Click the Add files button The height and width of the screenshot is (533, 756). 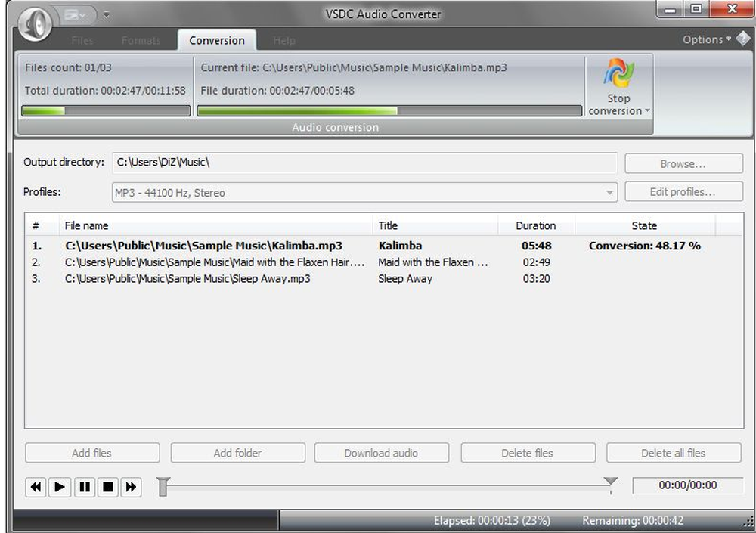[92, 453]
